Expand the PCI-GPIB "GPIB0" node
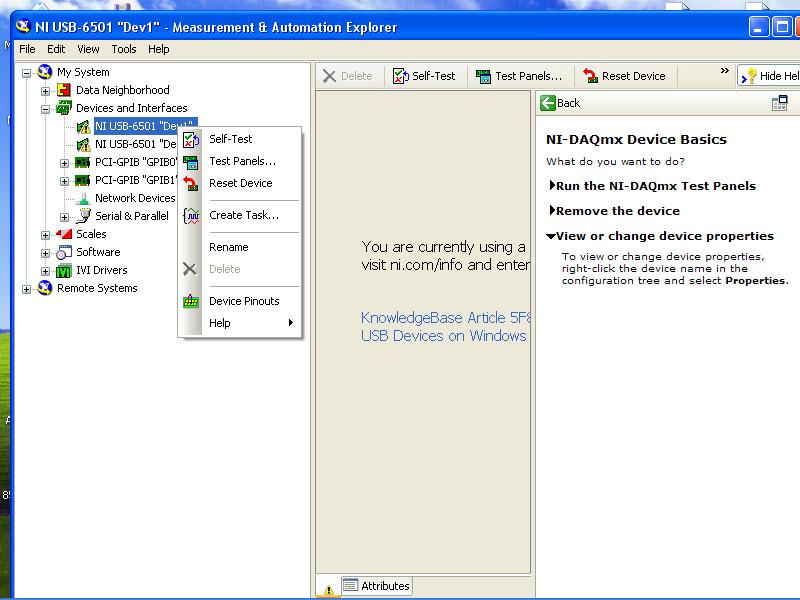 click(64, 163)
